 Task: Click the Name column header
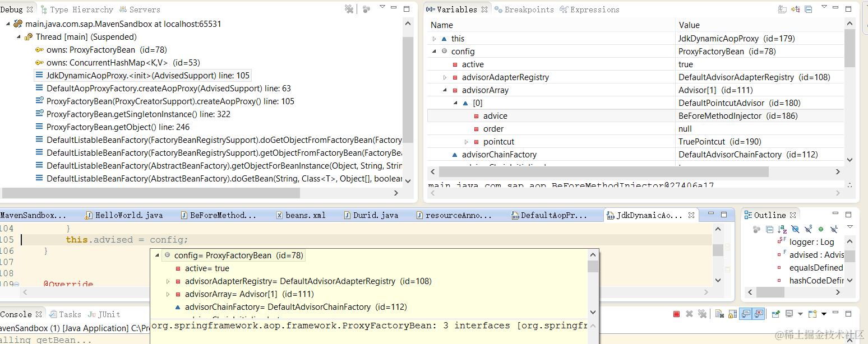coord(552,25)
